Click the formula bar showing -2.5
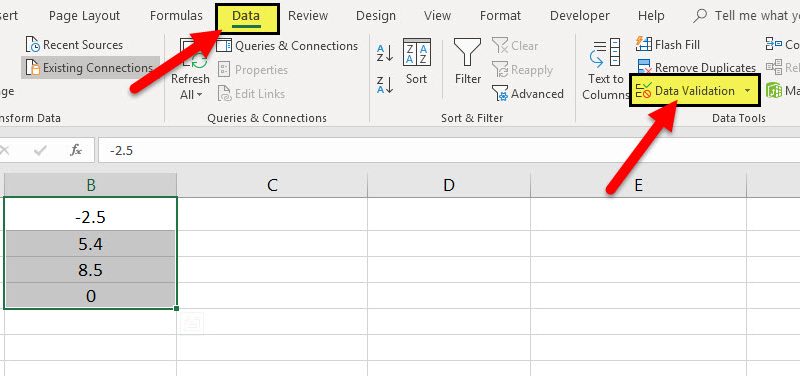This screenshot has width=800, height=376. 449,151
